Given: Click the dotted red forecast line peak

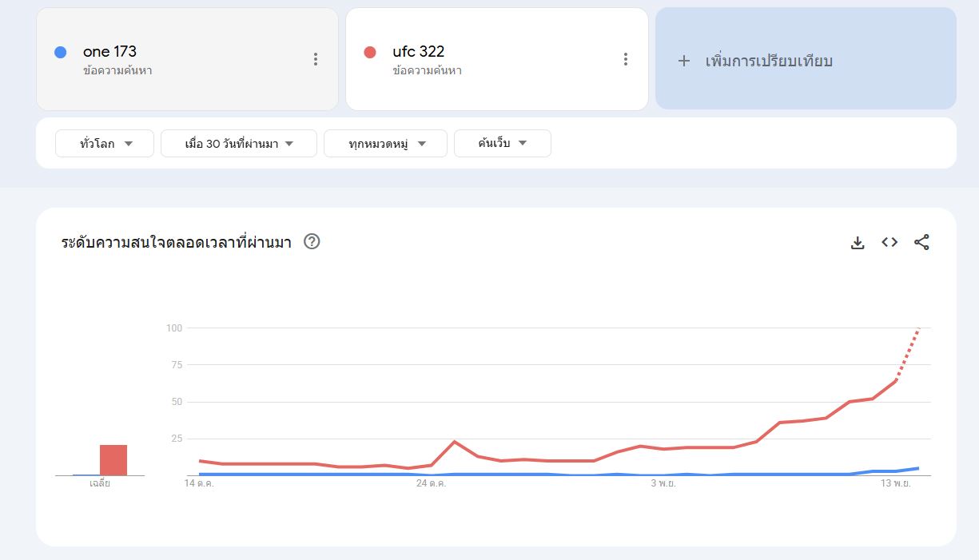Looking at the screenshot, I should (x=918, y=329).
